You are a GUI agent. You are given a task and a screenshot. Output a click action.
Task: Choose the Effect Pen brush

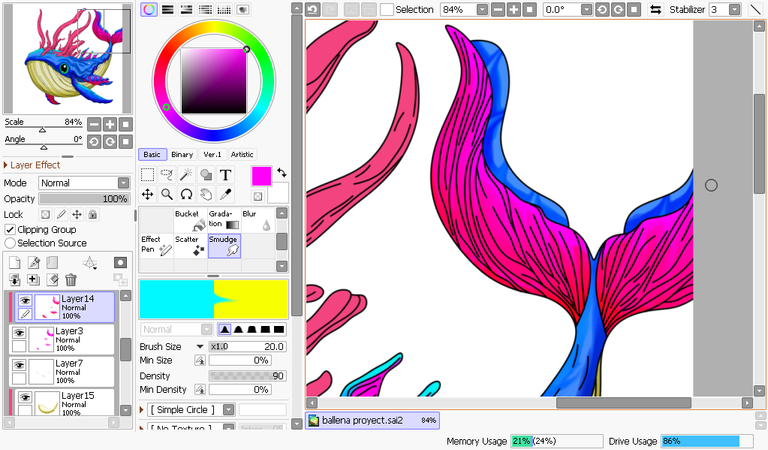[x=156, y=245]
